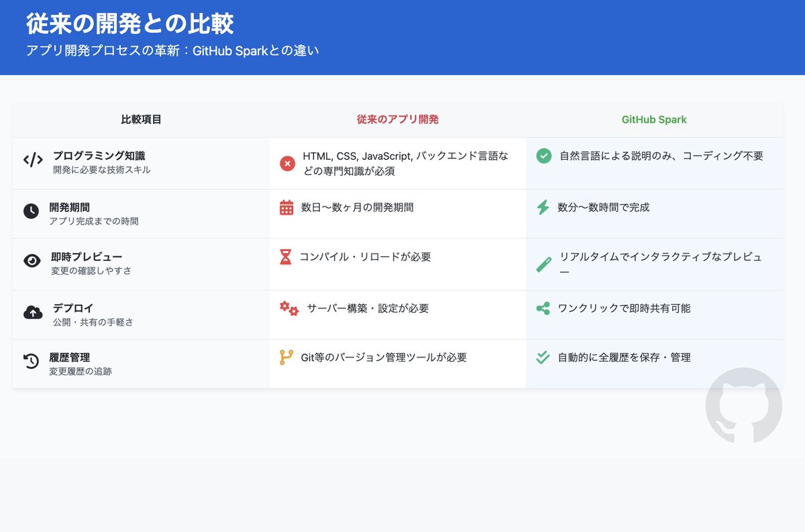The width and height of the screenshot is (805, 532).
Task: Click the green share icon
Action: [x=542, y=308]
